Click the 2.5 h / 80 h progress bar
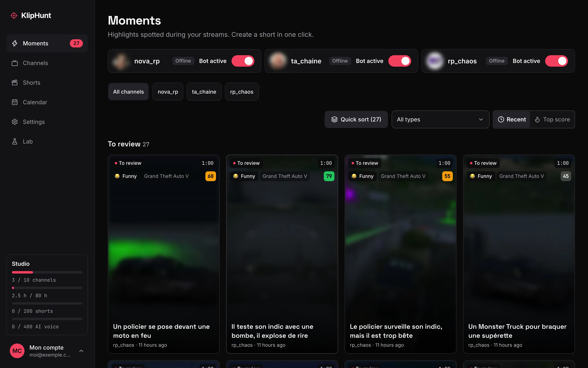This screenshot has height=368, width=588. pyautogui.click(x=47, y=288)
